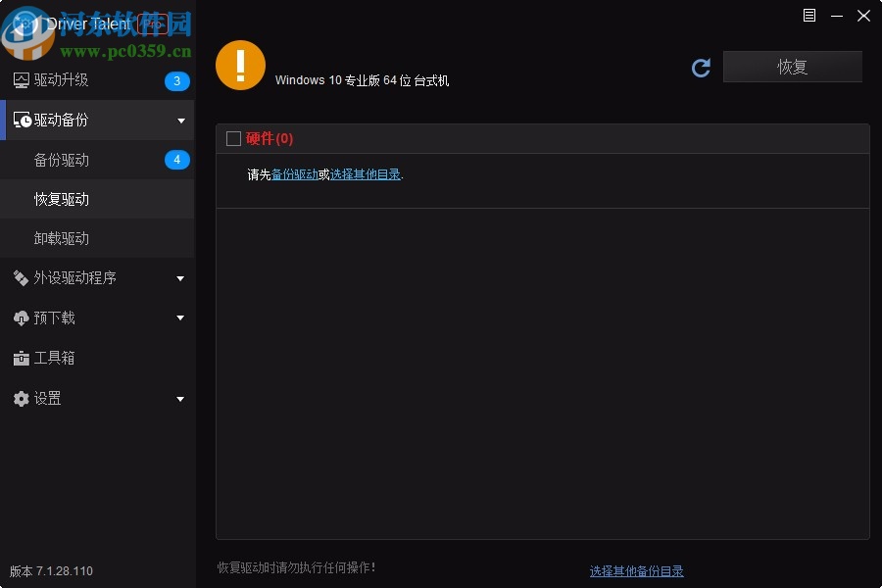Click 选择其他备份目录 at the bottom

(x=636, y=570)
